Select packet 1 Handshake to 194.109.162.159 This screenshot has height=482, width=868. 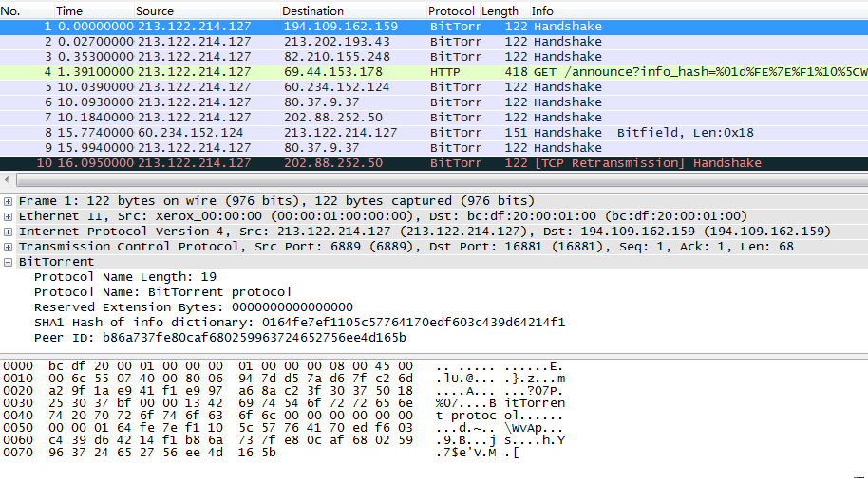point(434,27)
